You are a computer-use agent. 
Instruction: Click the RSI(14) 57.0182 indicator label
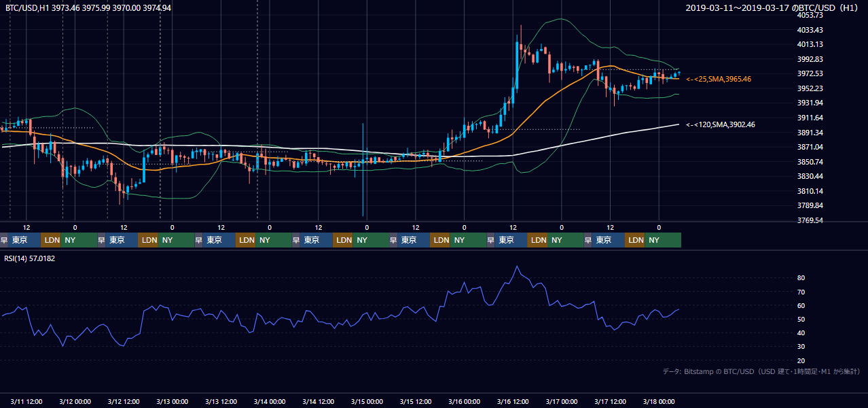pos(30,258)
